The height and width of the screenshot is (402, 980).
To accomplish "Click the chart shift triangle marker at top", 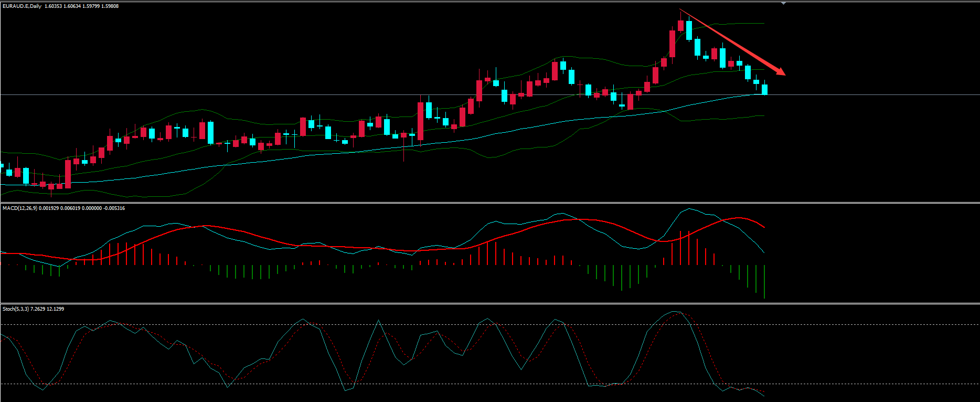I will (783, 4).
